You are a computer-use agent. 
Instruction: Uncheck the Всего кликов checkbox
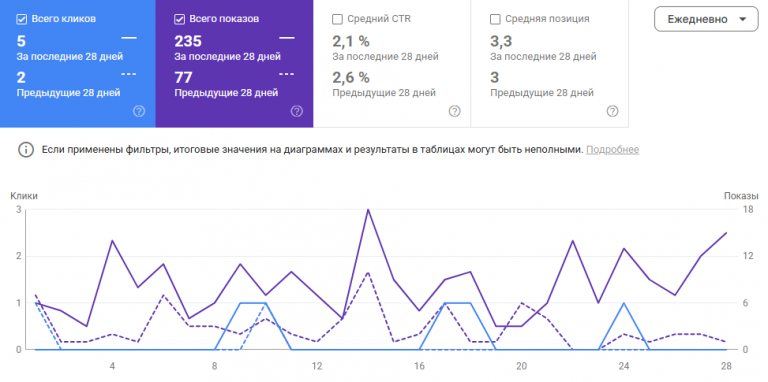coord(22,19)
